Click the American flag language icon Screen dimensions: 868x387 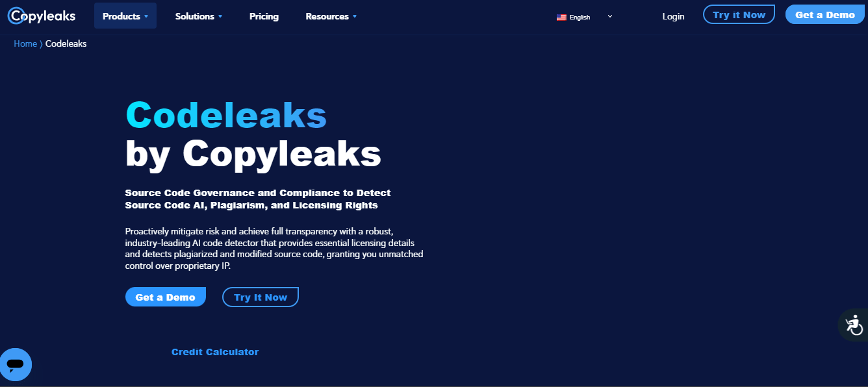pos(561,18)
